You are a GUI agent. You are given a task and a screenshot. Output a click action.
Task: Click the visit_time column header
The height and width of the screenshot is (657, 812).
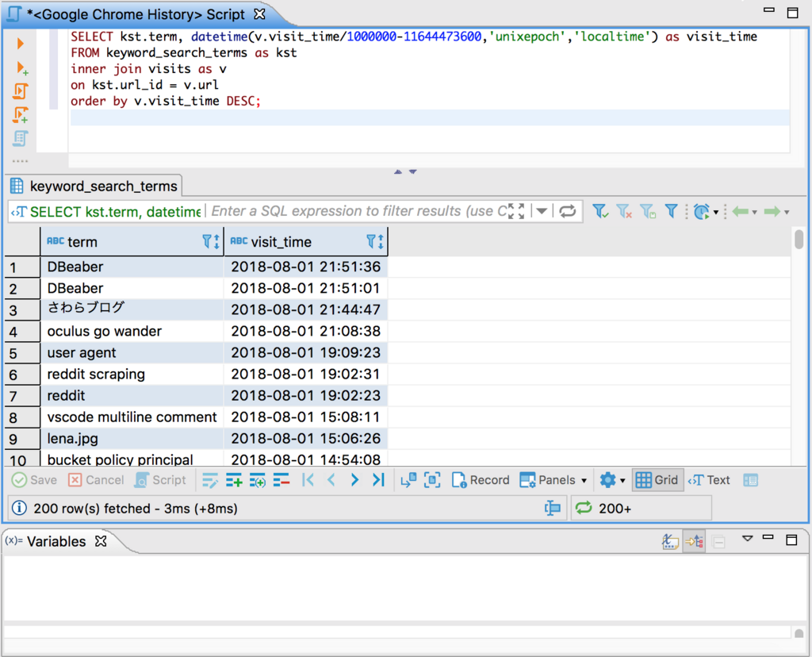(305, 241)
